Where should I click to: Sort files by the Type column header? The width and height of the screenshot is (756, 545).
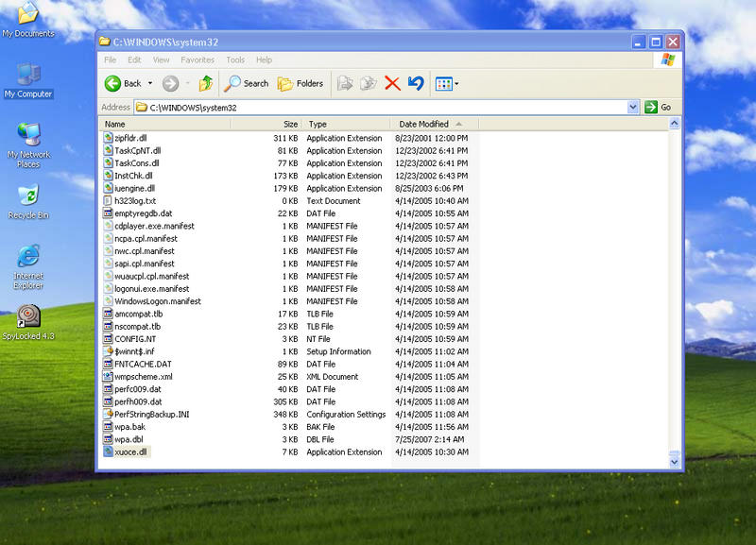[346, 124]
